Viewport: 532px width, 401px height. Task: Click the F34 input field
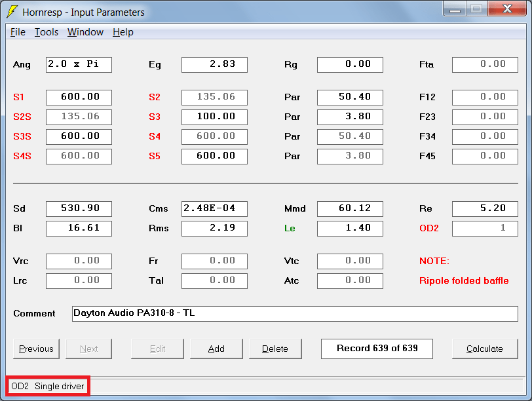click(485, 137)
